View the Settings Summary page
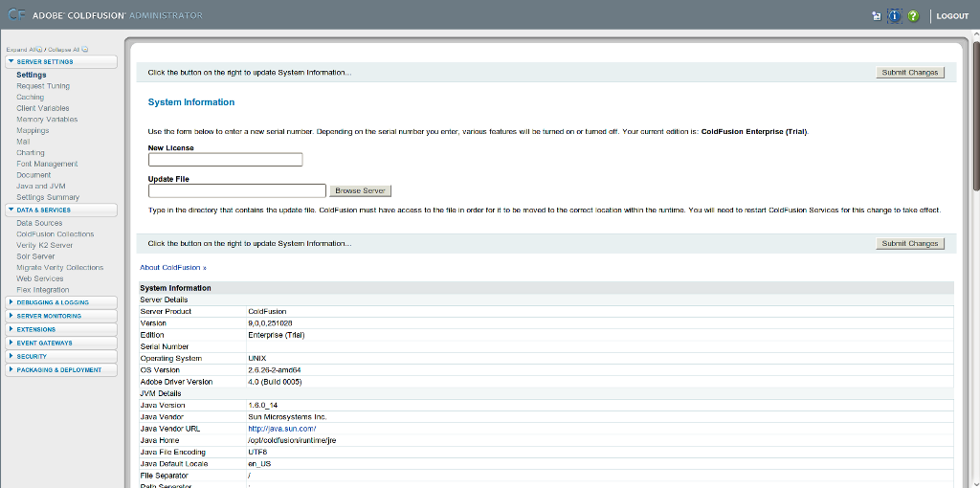Screen dimensions: 980x488 (x=48, y=197)
